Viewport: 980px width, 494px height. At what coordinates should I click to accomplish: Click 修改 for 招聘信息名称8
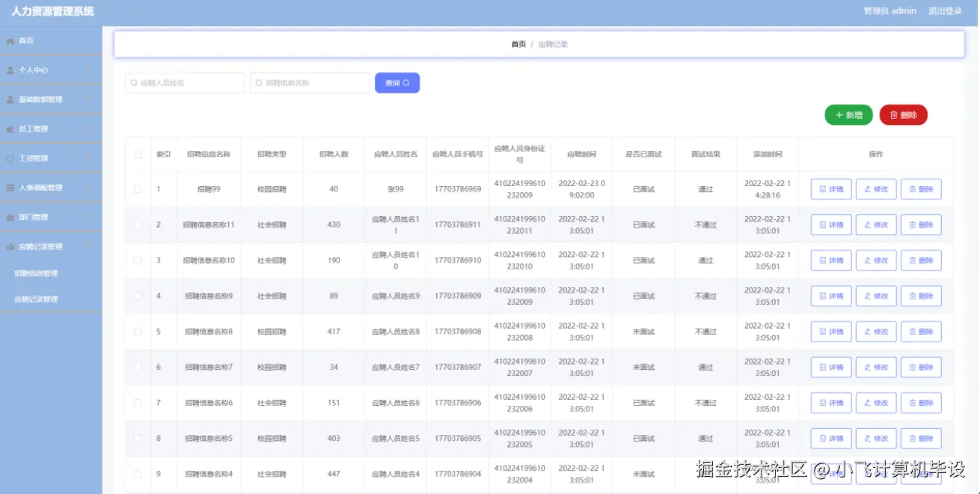tap(876, 332)
